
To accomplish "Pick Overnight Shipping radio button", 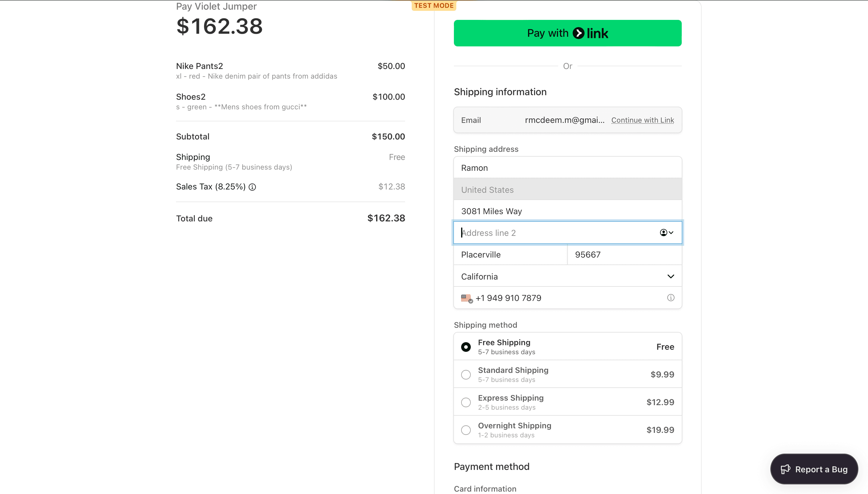I will pyautogui.click(x=466, y=430).
